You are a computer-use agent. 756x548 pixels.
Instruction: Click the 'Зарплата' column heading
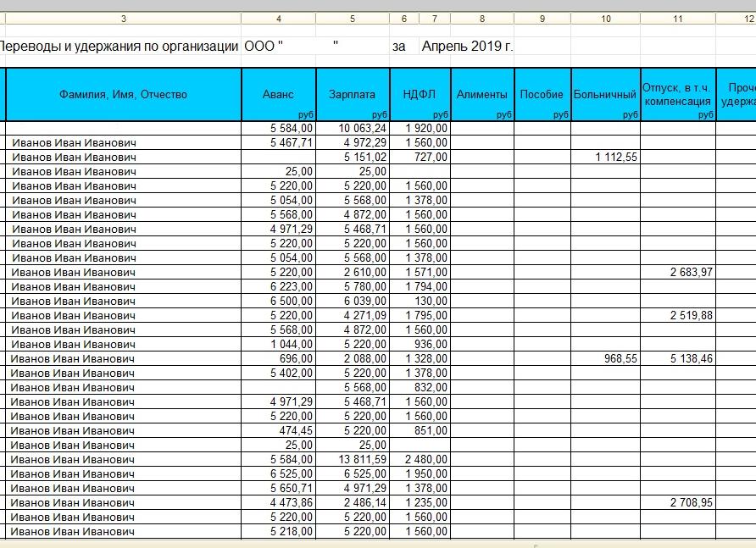coord(353,95)
